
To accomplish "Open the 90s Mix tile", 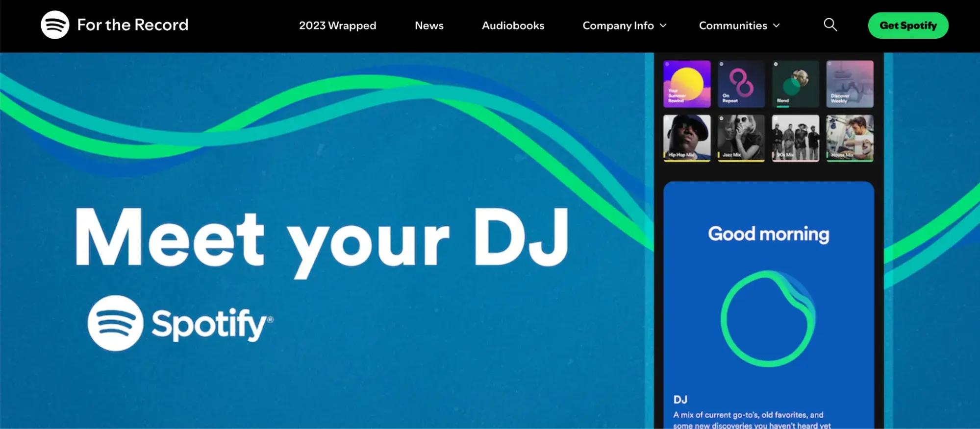I will (x=796, y=138).
